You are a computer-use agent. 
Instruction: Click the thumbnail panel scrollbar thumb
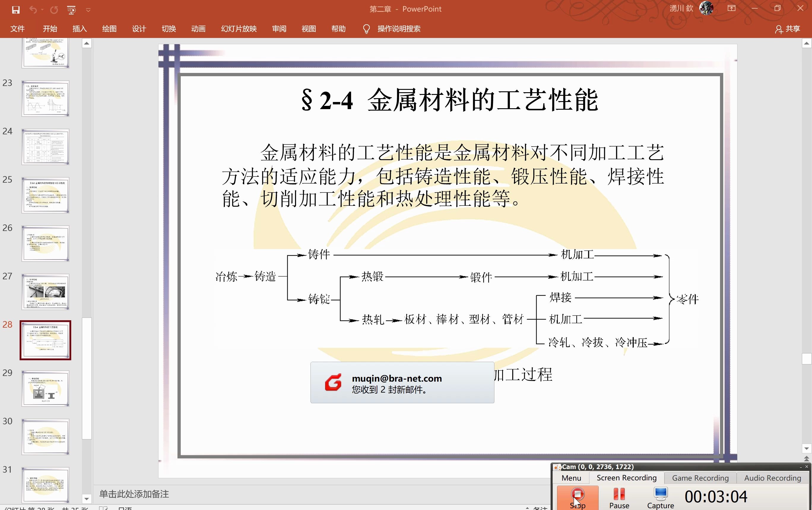pos(87,378)
